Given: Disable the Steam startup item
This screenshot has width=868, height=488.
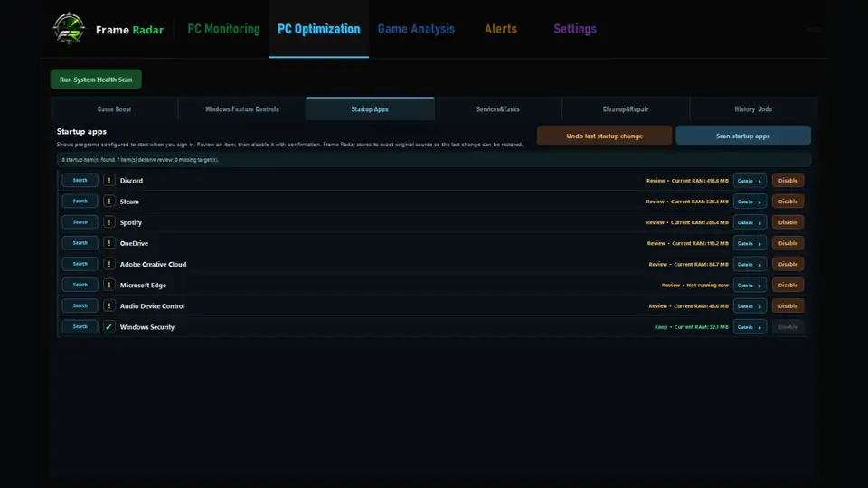Looking at the screenshot, I should (x=788, y=202).
